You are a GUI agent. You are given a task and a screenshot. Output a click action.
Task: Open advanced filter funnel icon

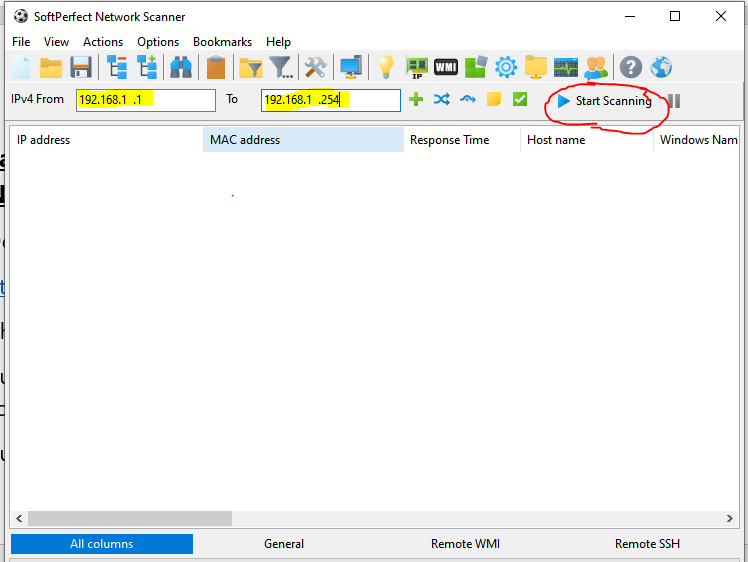[281, 67]
